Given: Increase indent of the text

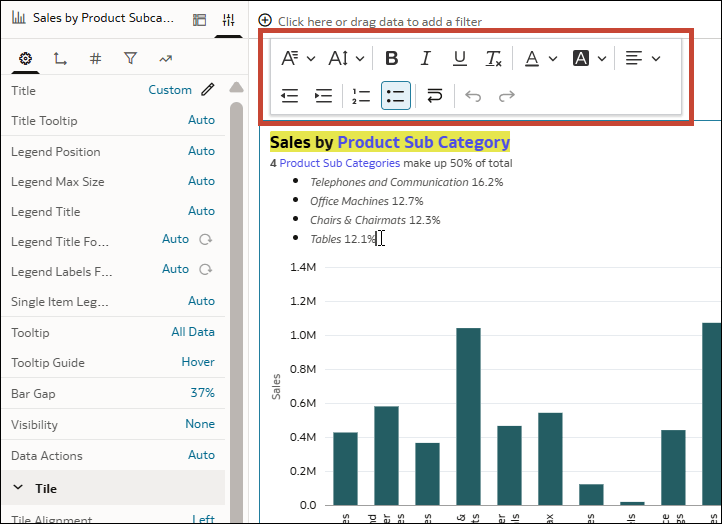Looking at the screenshot, I should [323, 96].
